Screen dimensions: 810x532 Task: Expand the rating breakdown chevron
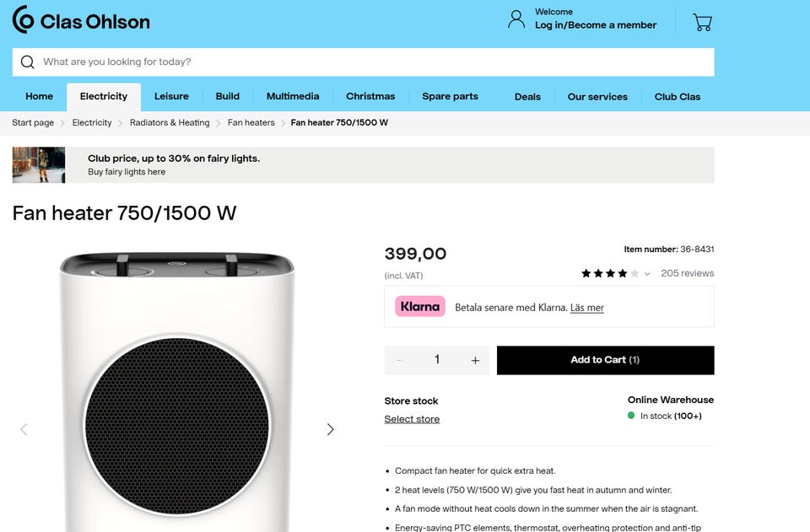[647, 274]
